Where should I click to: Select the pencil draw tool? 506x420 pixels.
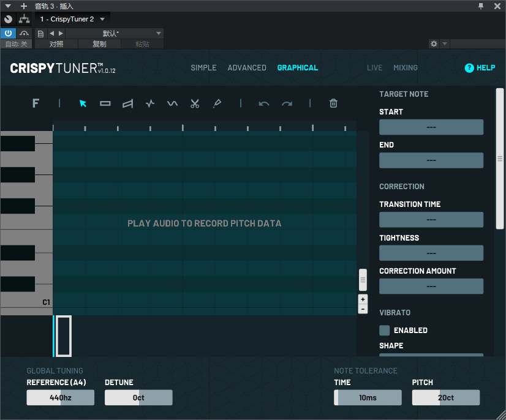pos(217,103)
